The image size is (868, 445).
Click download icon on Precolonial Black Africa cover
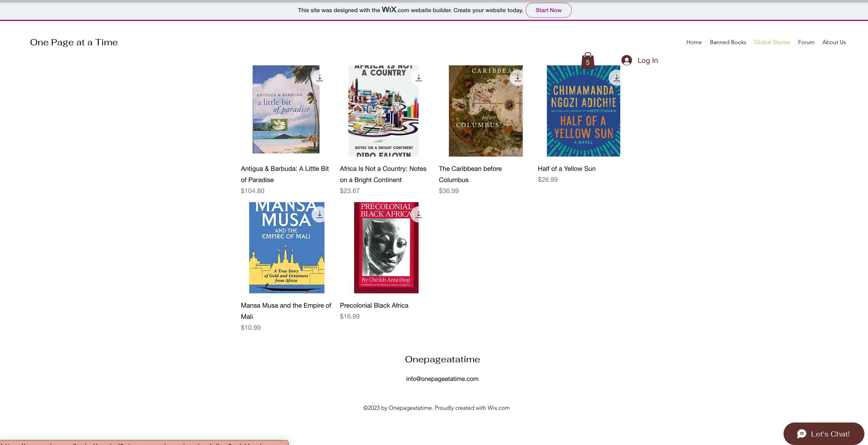[x=419, y=214]
